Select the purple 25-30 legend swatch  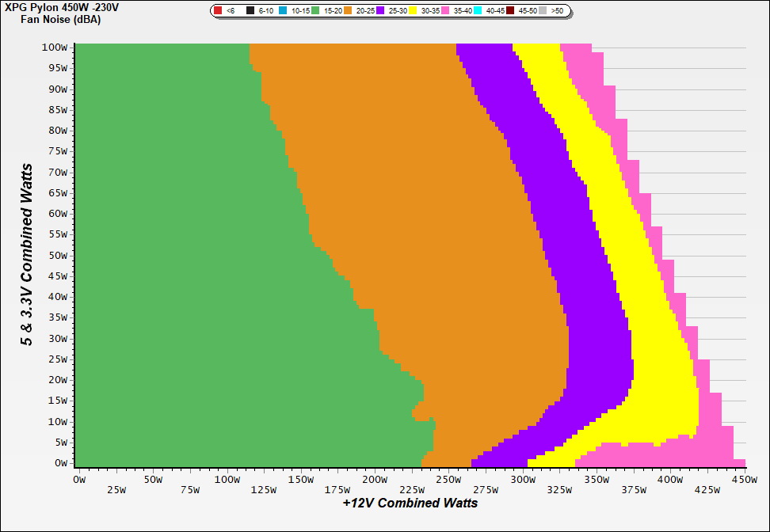380,11
